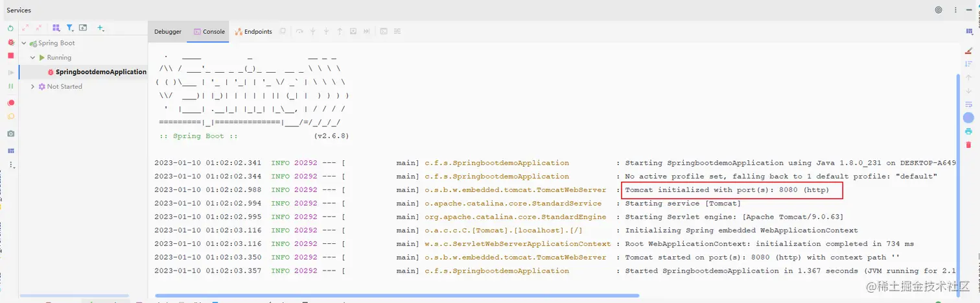The width and height of the screenshot is (980, 303).
Task: Toggle Mute Breakpoints icon
Action: coord(10,116)
